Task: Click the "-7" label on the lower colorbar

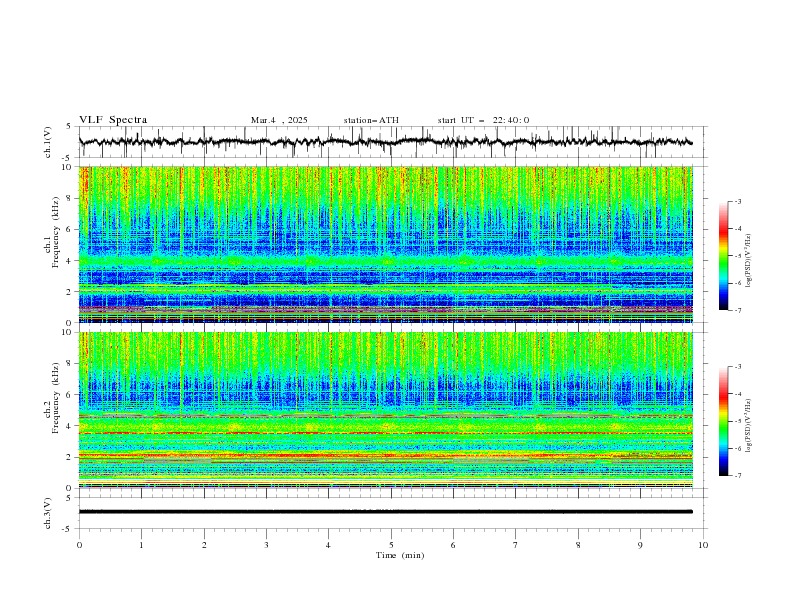Action: click(737, 475)
